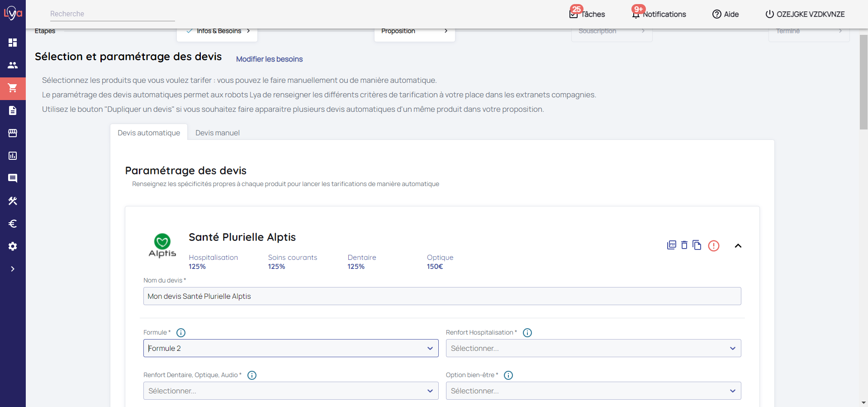Click the Modifier les besoins link
This screenshot has height=407, width=868.
pos(269,59)
